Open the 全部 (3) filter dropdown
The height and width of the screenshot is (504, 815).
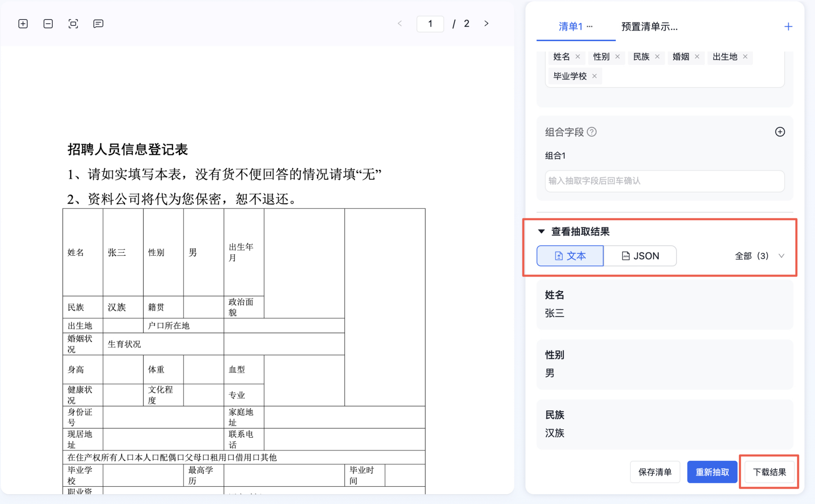tap(759, 256)
